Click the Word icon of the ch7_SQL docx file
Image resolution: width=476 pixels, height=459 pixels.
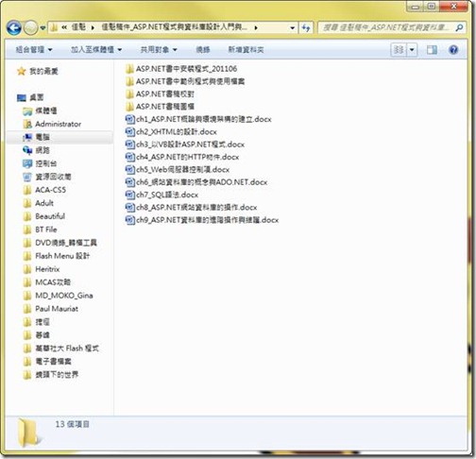[x=129, y=195]
